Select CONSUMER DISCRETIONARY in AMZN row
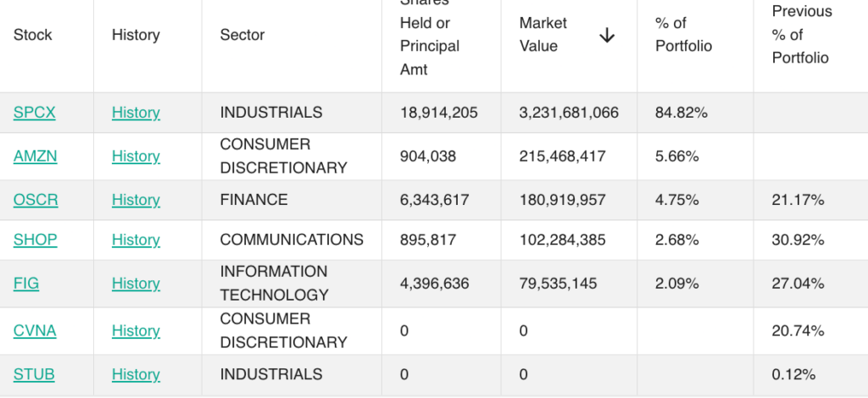This screenshot has width=868, height=398. tap(284, 156)
